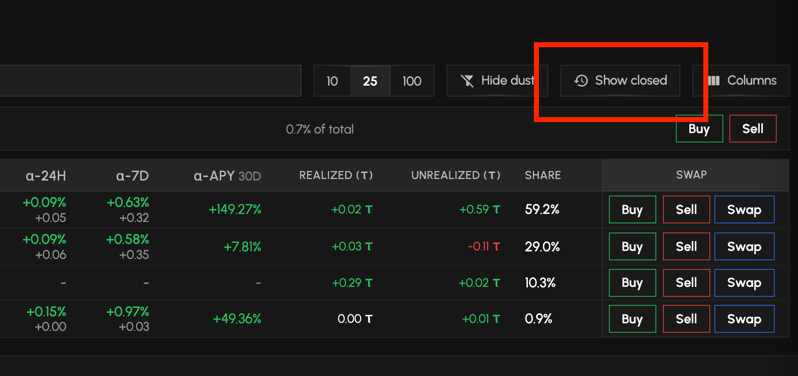The width and height of the screenshot is (798, 376).
Task: Click the +149.27% APY value
Action: tap(235, 210)
